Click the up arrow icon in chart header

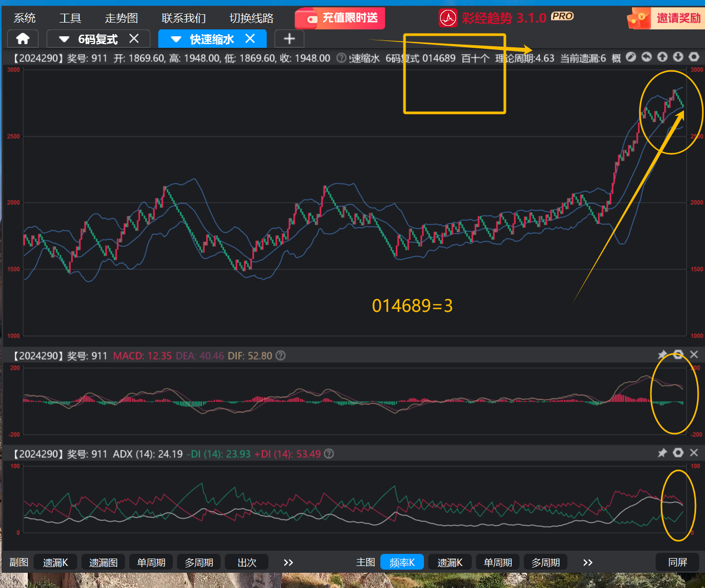662,57
